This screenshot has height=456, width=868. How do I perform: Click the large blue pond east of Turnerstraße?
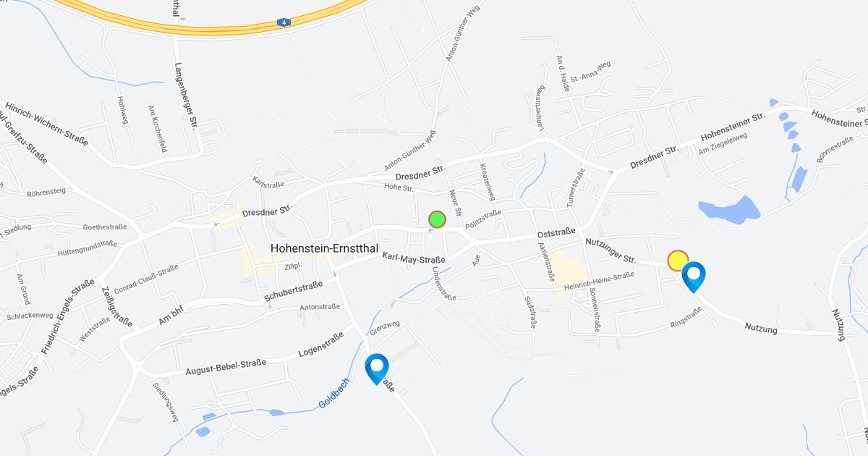[729, 209]
